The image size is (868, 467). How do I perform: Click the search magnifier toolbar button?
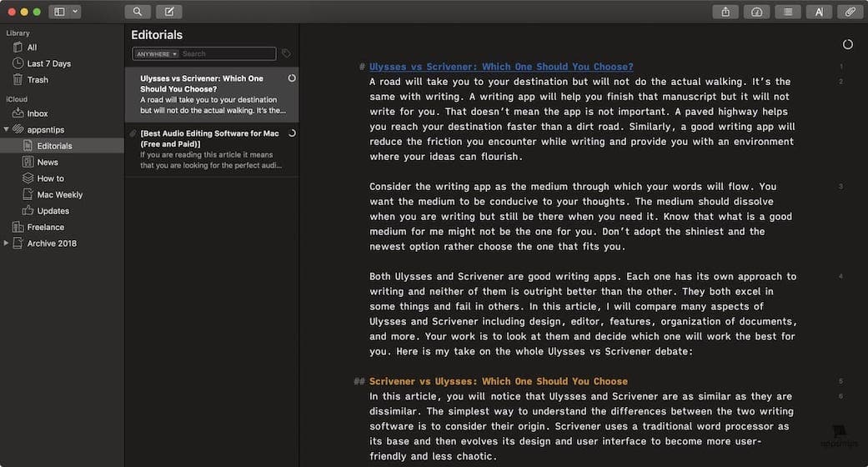pyautogui.click(x=137, y=12)
